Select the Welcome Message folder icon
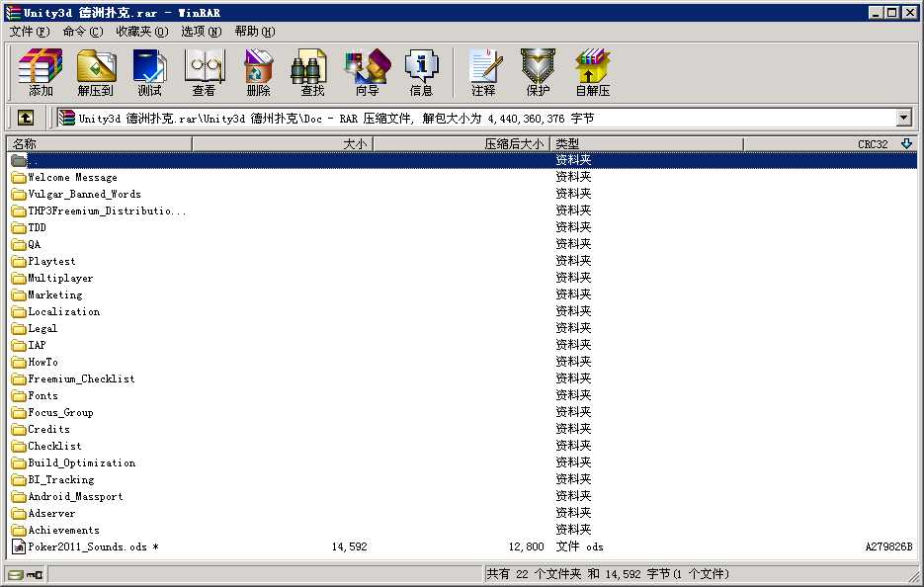924x587 pixels. (19, 178)
